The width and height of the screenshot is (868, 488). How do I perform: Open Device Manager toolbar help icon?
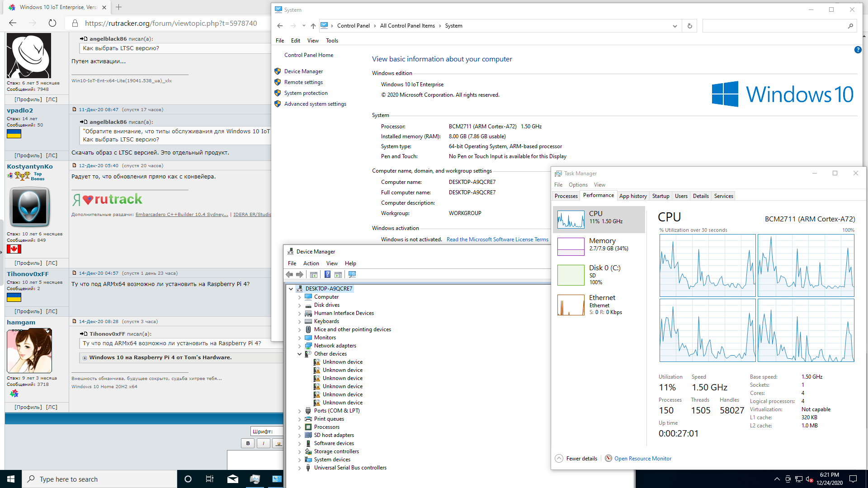point(327,275)
